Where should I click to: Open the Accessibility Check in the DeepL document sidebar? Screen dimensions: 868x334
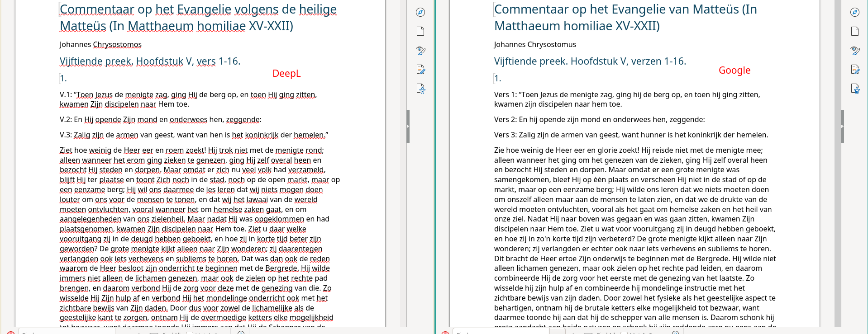click(420, 89)
